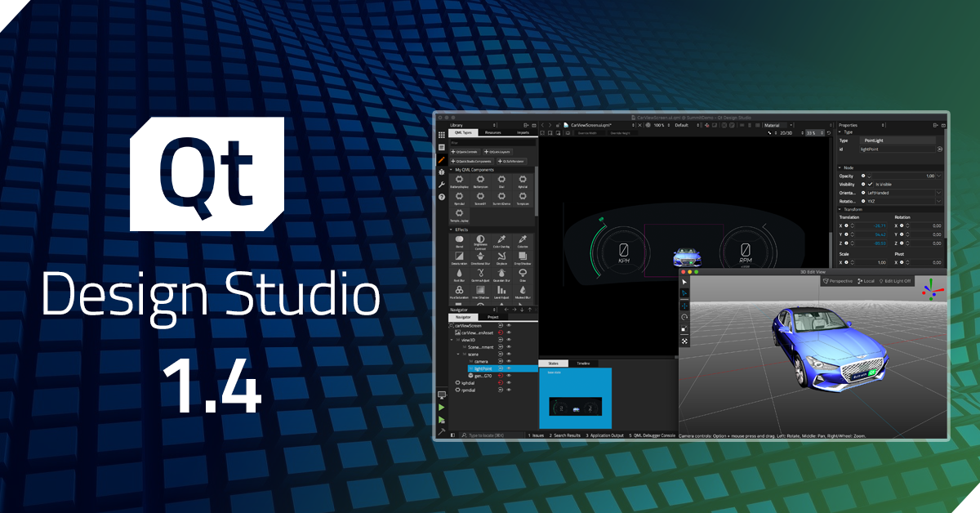Select the Rotate tool in 3D Edit View
This screenshot has width=980, height=513.
click(684, 317)
